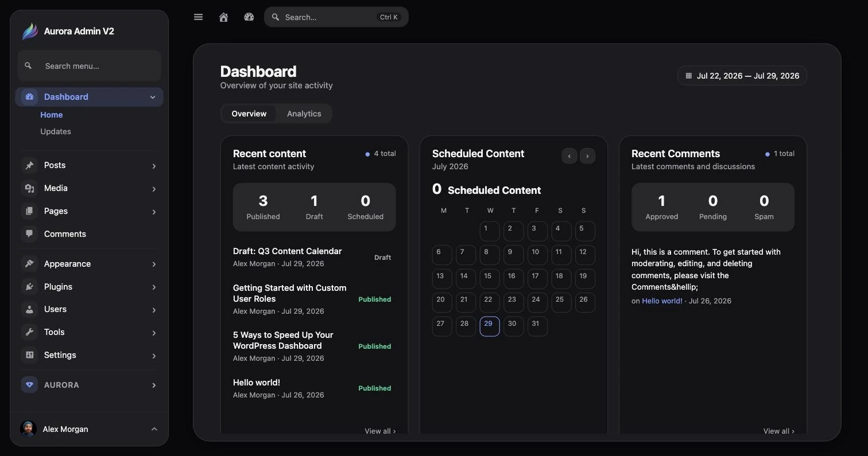The height and width of the screenshot is (456, 868).
Task: Click View all in Recent Comments
Action: [779, 431]
